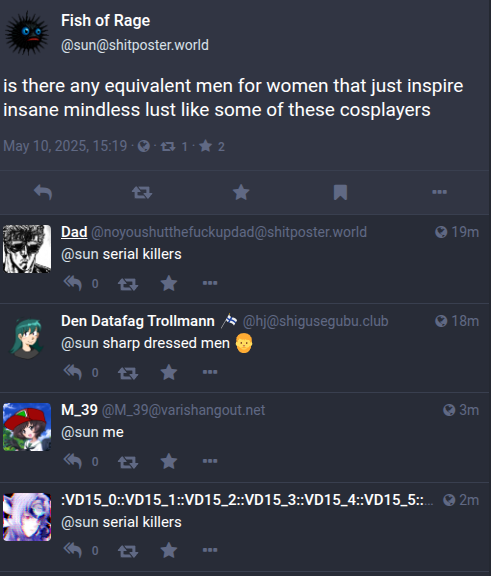Boost Dad's reply

[128, 284]
